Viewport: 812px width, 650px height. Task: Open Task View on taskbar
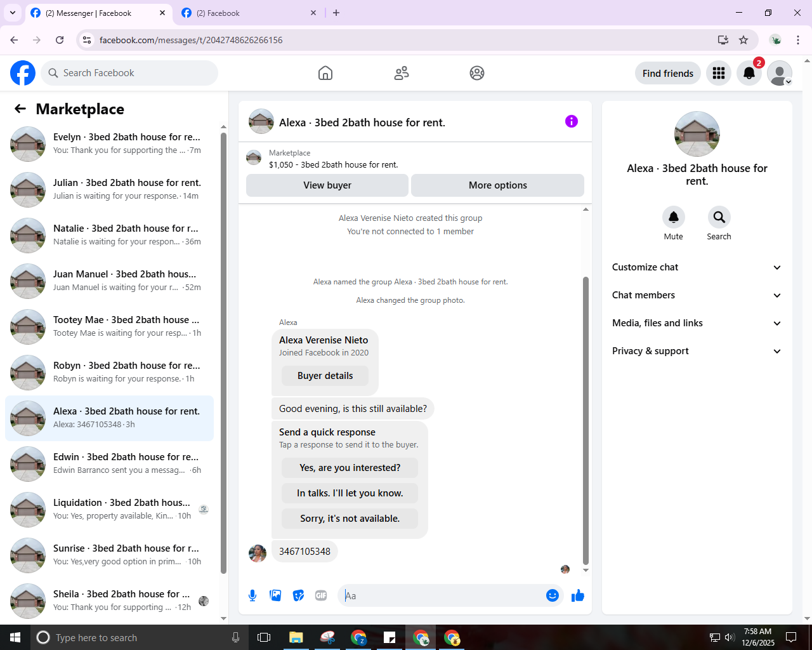click(x=264, y=637)
